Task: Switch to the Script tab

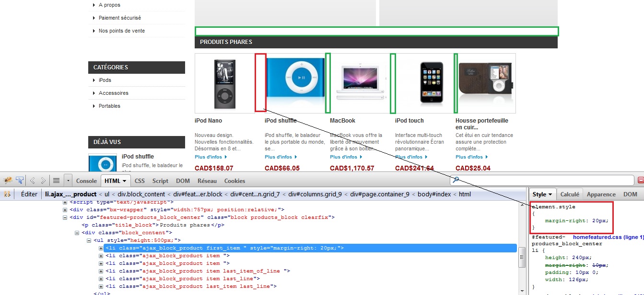Action: coord(160,181)
